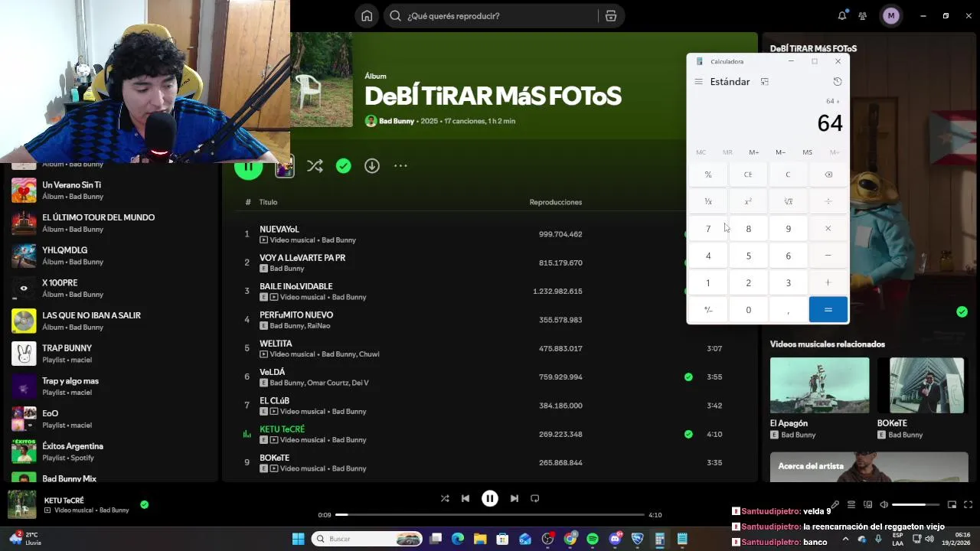Click Calculator multiply key
The height and width of the screenshot is (551, 980).
(828, 228)
